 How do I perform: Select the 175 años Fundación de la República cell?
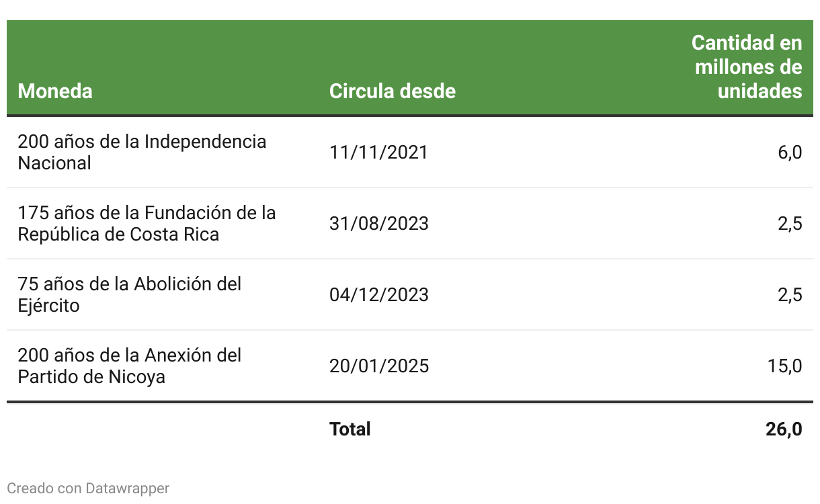tap(147, 223)
